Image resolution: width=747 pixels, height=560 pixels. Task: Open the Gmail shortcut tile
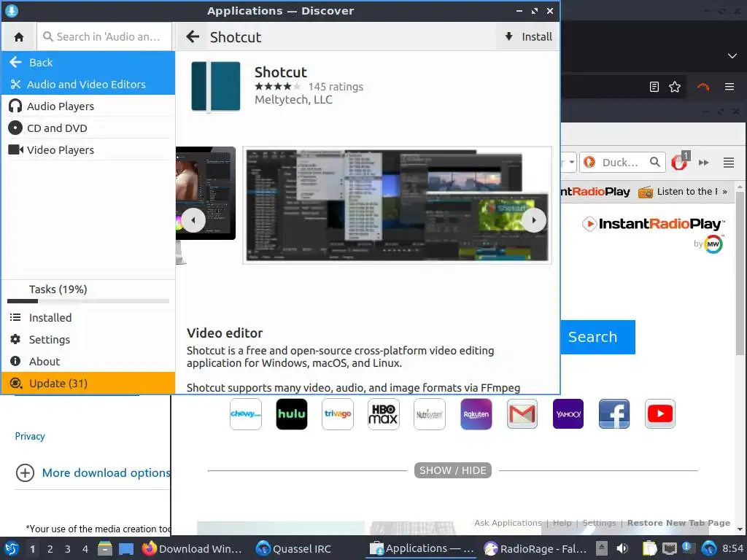tap(522, 414)
